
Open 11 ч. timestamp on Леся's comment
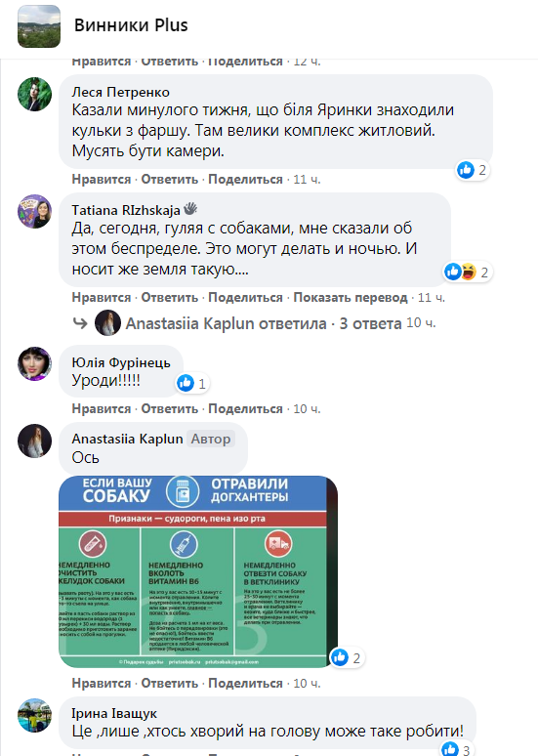(x=308, y=180)
